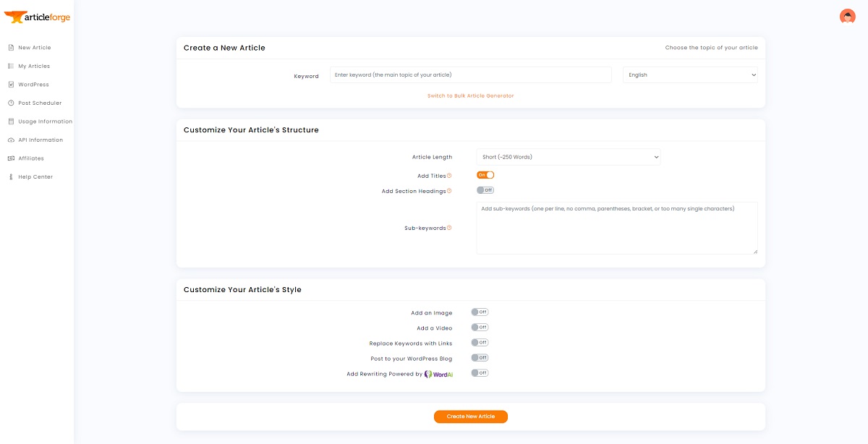Click the 'Article Length' label
The width and height of the screenshot is (868, 444).
pyautogui.click(x=432, y=157)
